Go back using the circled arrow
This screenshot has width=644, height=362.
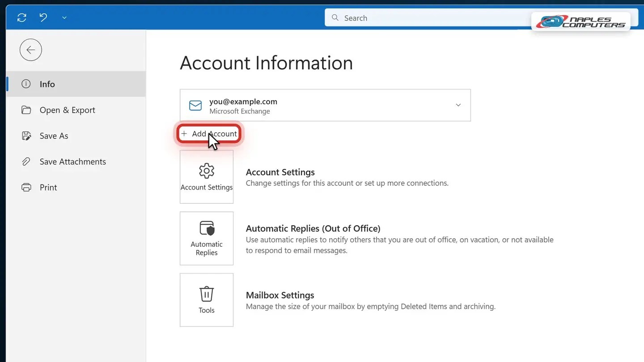pyautogui.click(x=31, y=50)
